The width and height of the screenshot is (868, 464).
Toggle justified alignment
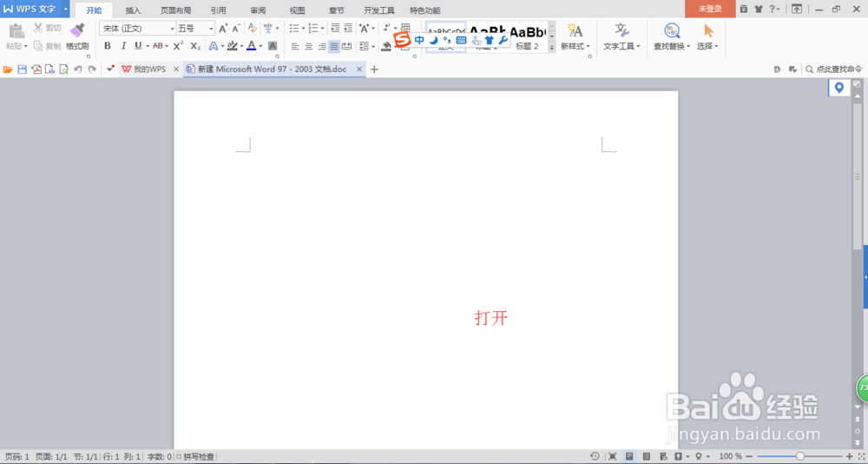(334, 46)
